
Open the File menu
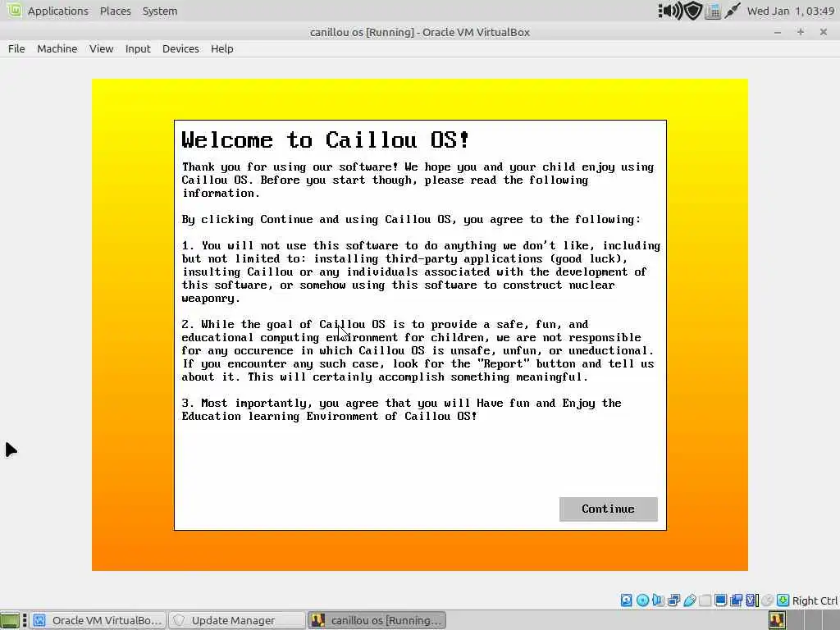(x=16, y=48)
